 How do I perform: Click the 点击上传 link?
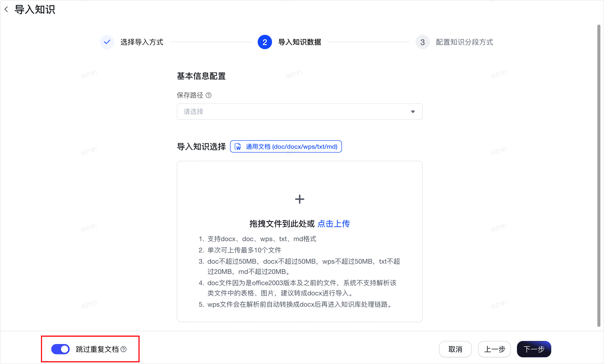point(334,224)
